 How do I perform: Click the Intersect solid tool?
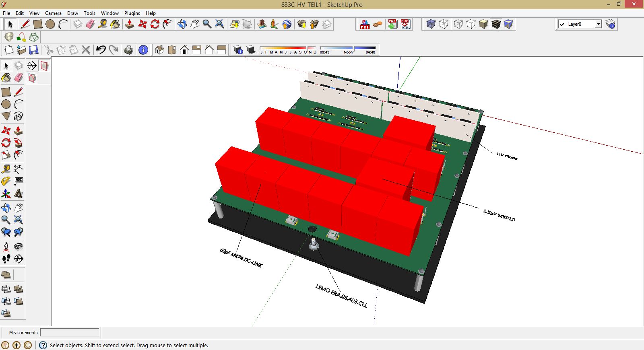tap(6, 289)
